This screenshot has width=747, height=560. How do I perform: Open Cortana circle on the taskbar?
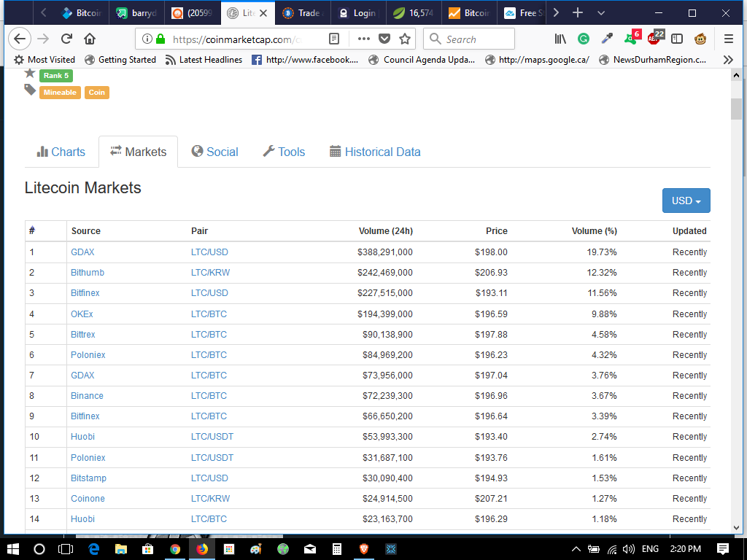pos(39,549)
